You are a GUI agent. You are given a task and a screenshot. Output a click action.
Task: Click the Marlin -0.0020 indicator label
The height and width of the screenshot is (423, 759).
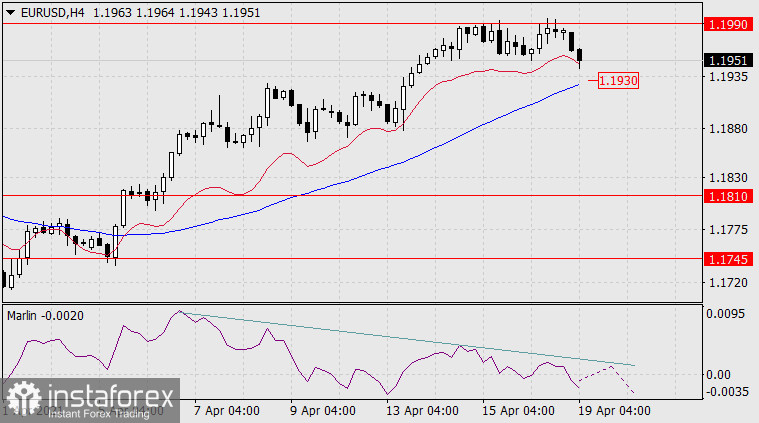coord(46,315)
